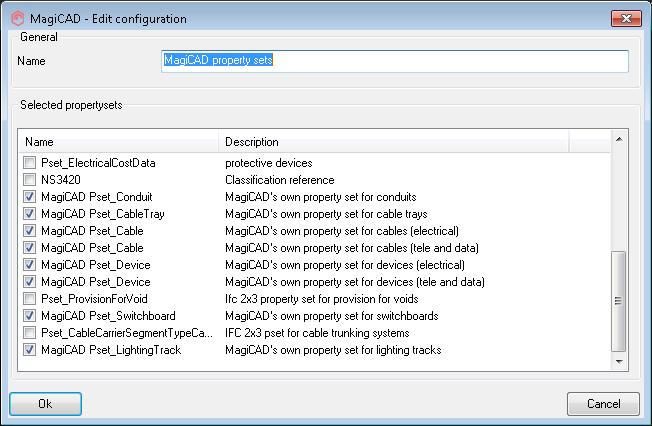This screenshot has height=426, width=652.
Task: Click the Cancel button
Action: coord(603,404)
